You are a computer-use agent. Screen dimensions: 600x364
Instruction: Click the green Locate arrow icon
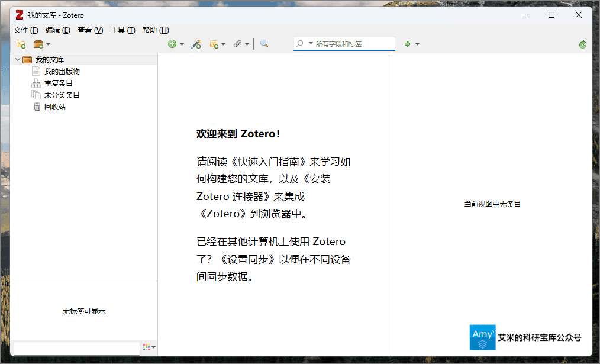(407, 44)
